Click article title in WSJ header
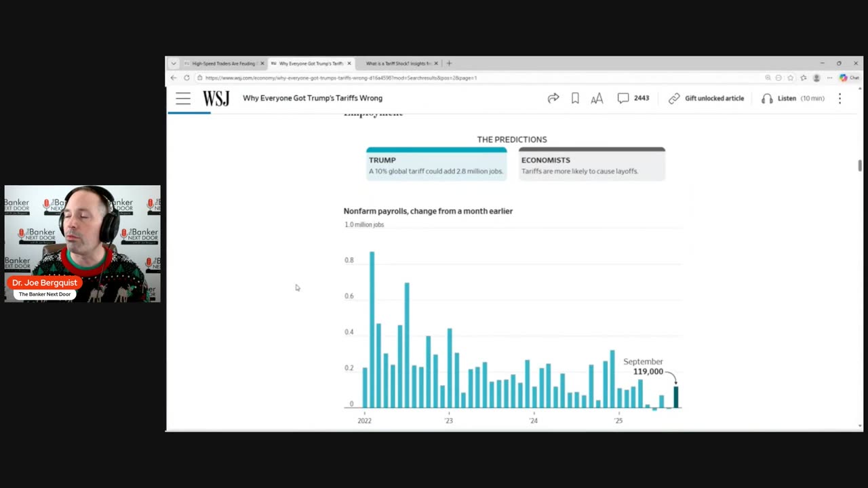Screen dimensions: 868x488 (313, 98)
